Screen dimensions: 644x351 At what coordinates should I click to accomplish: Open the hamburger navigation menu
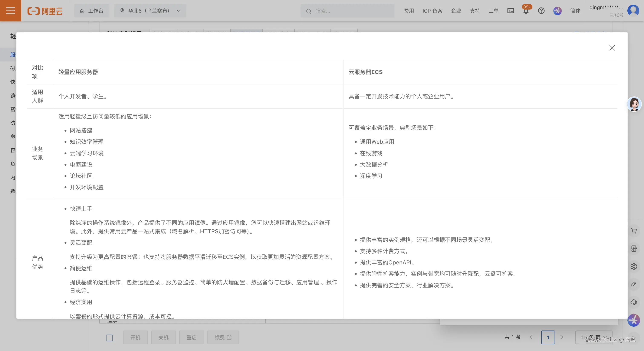10,10
